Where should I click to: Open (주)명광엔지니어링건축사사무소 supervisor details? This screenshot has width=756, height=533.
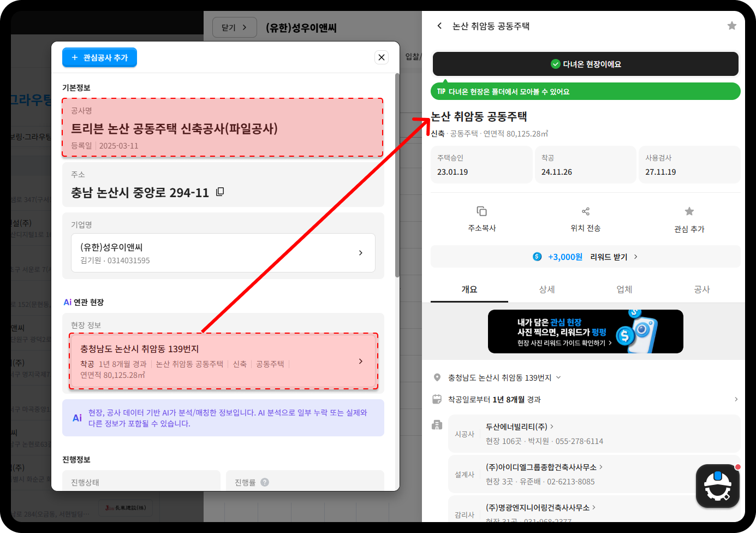[594, 509]
